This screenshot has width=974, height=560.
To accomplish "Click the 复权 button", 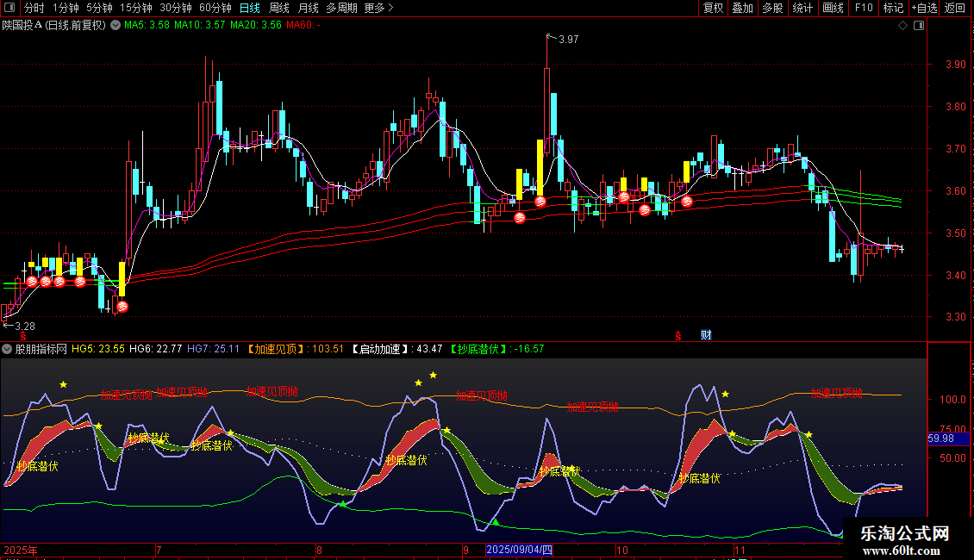I will point(713,8).
